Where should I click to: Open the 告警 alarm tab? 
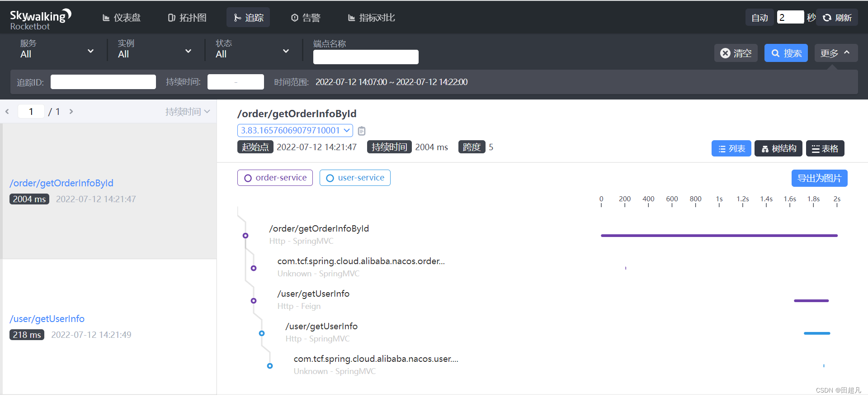306,18
